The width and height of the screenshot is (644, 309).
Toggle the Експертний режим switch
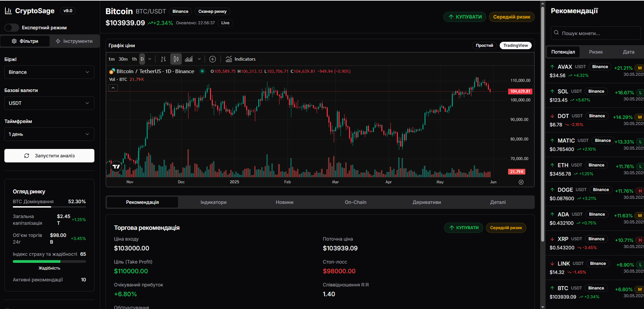click(12, 28)
